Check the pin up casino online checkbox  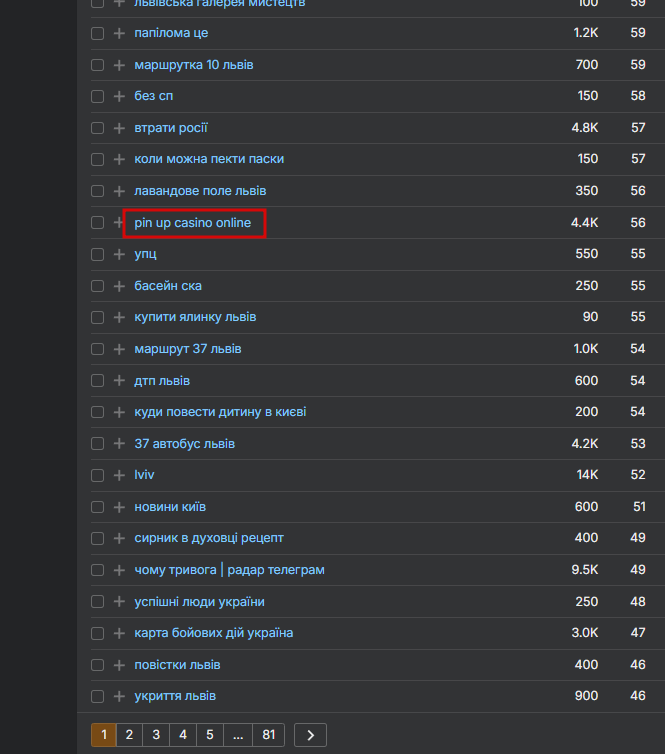[x=98, y=223]
